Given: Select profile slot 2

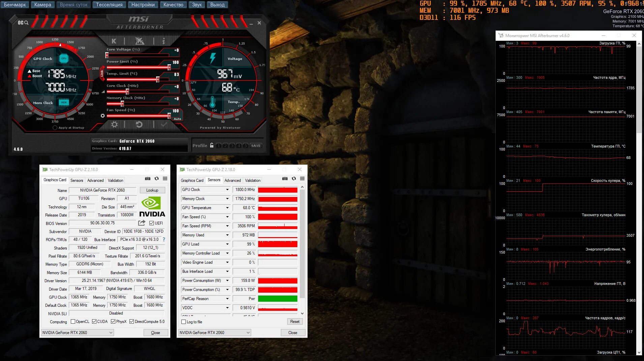Looking at the screenshot, I should [225, 146].
